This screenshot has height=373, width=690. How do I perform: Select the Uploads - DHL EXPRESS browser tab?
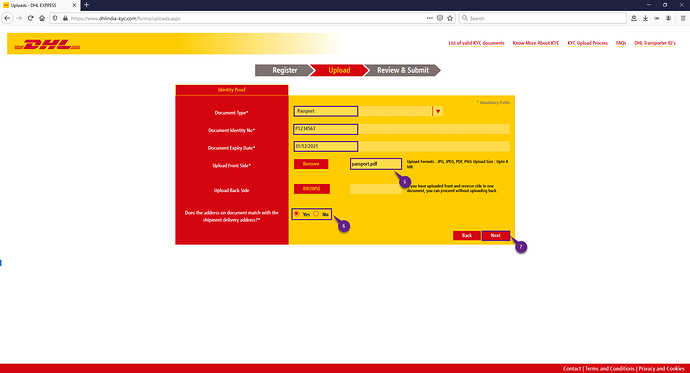coord(40,5)
